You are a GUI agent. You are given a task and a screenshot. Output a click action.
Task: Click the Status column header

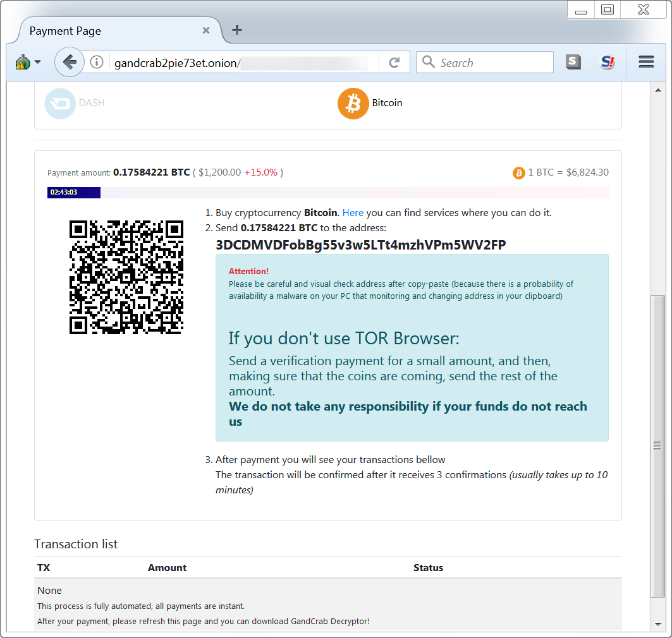[x=428, y=568]
